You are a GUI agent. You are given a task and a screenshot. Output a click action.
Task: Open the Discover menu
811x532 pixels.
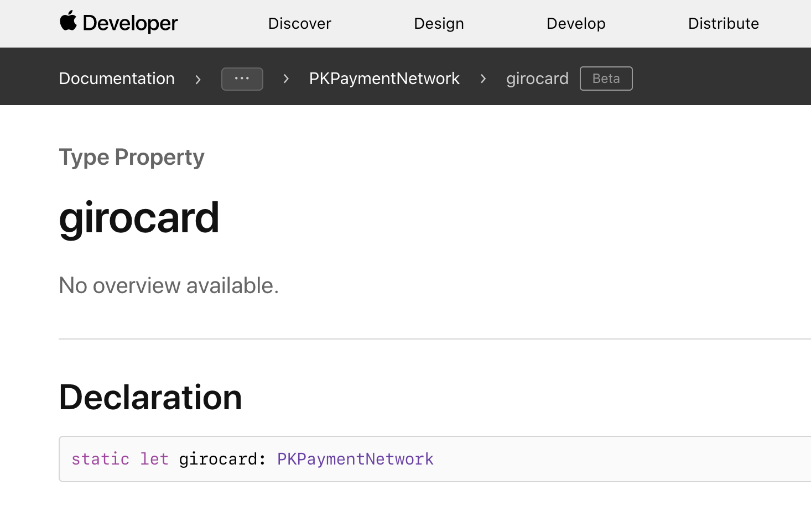(299, 23)
